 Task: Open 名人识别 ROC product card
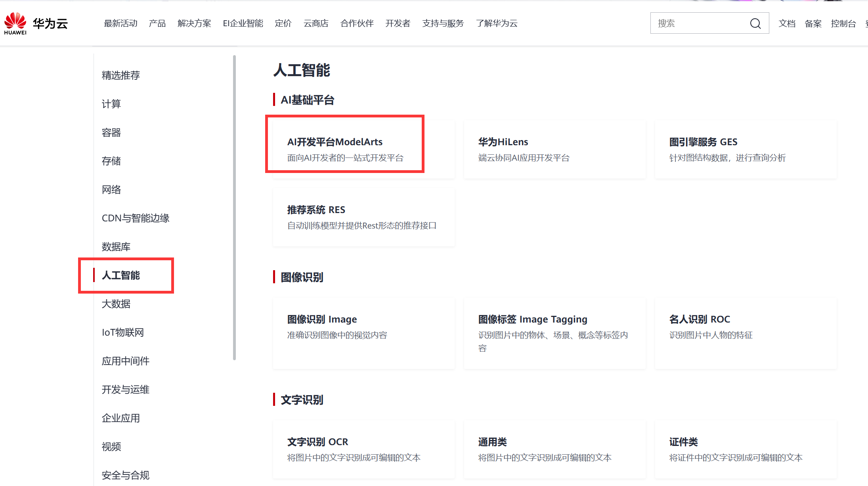pos(746,333)
